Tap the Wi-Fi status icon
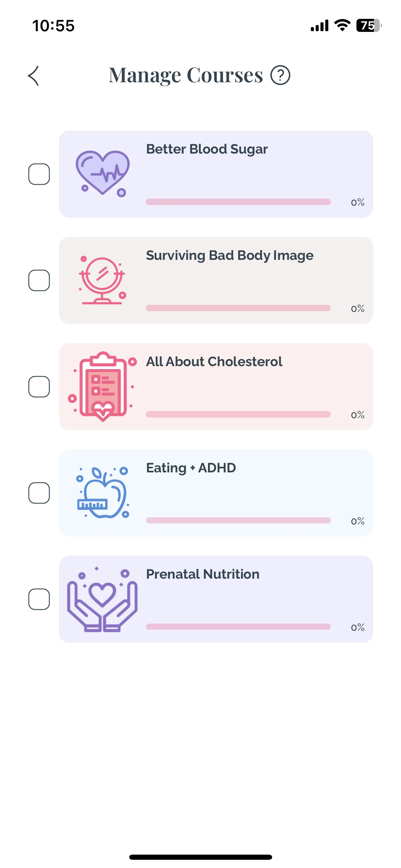 tap(342, 25)
